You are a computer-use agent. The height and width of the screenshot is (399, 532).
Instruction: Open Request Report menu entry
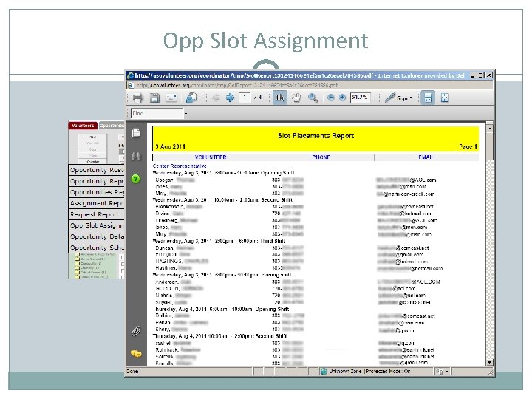coord(97,214)
